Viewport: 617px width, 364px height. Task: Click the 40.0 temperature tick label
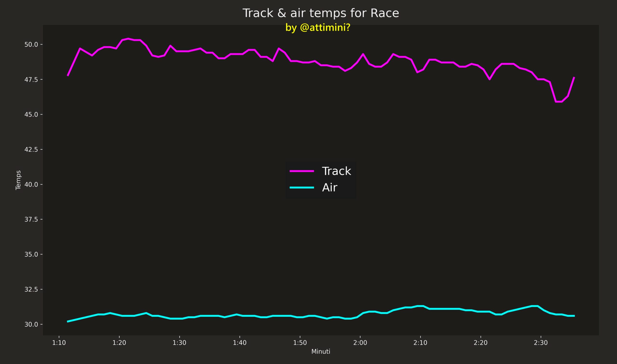[x=31, y=184]
